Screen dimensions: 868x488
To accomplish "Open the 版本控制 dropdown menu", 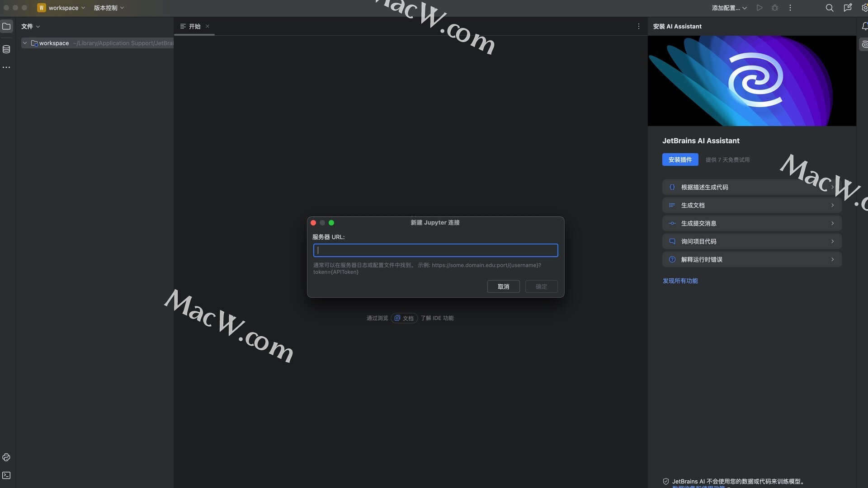I will [x=109, y=8].
